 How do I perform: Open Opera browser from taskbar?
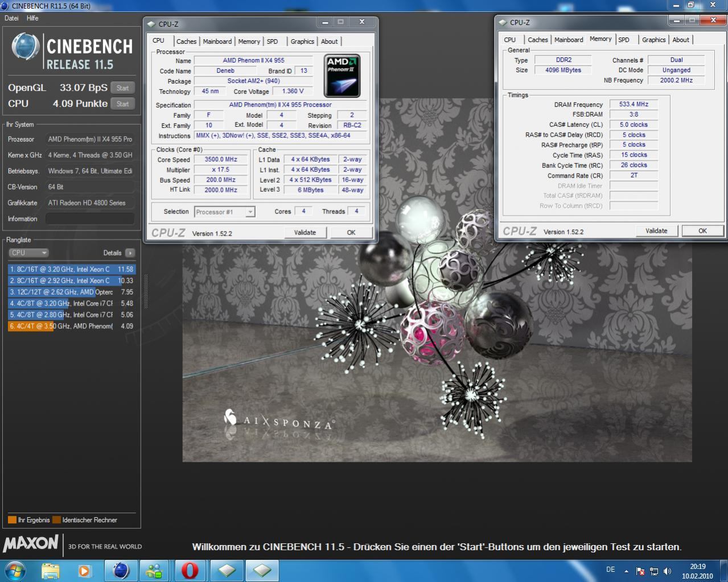coord(190,571)
